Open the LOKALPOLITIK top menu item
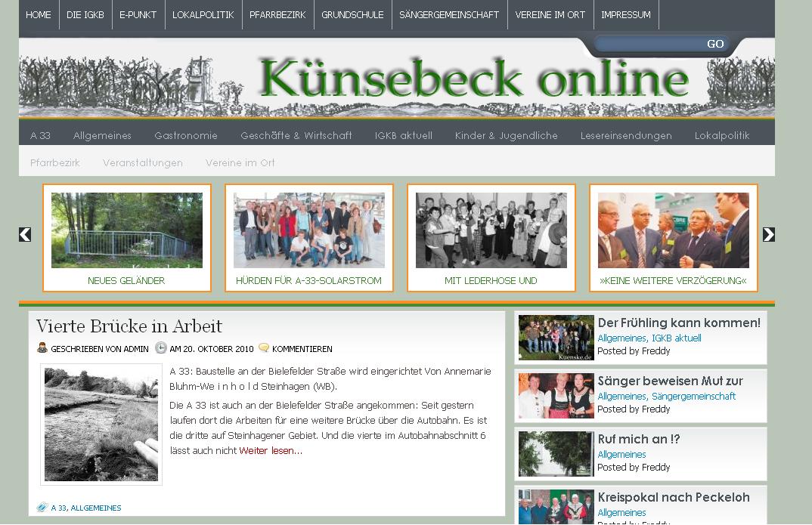 (203, 15)
